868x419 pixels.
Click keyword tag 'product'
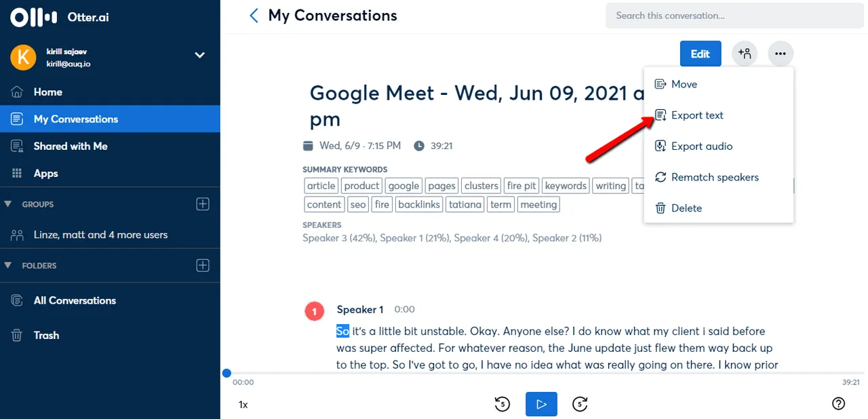pos(361,186)
